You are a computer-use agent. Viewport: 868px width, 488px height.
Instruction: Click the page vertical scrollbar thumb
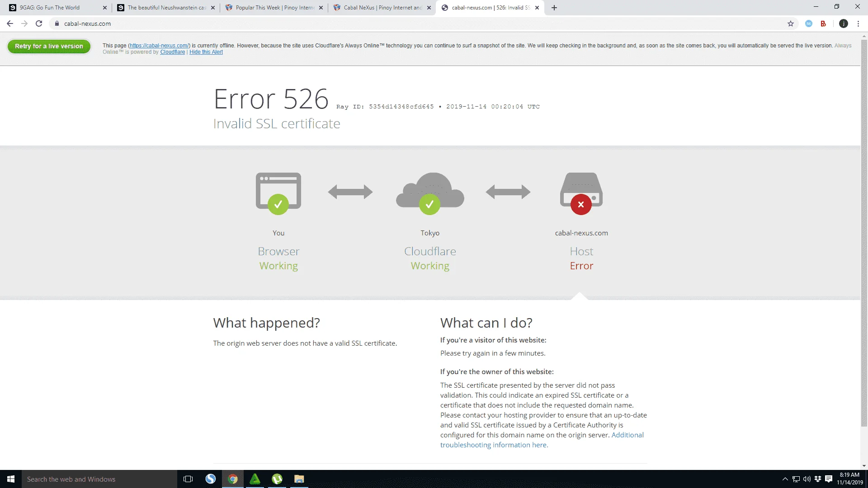[x=864, y=233]
